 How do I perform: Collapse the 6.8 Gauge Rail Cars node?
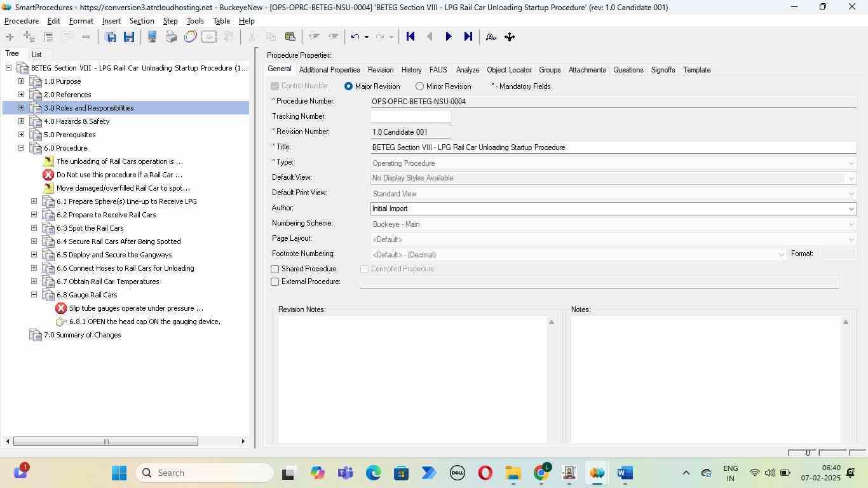pyautogui.click(x=34, y=295)
